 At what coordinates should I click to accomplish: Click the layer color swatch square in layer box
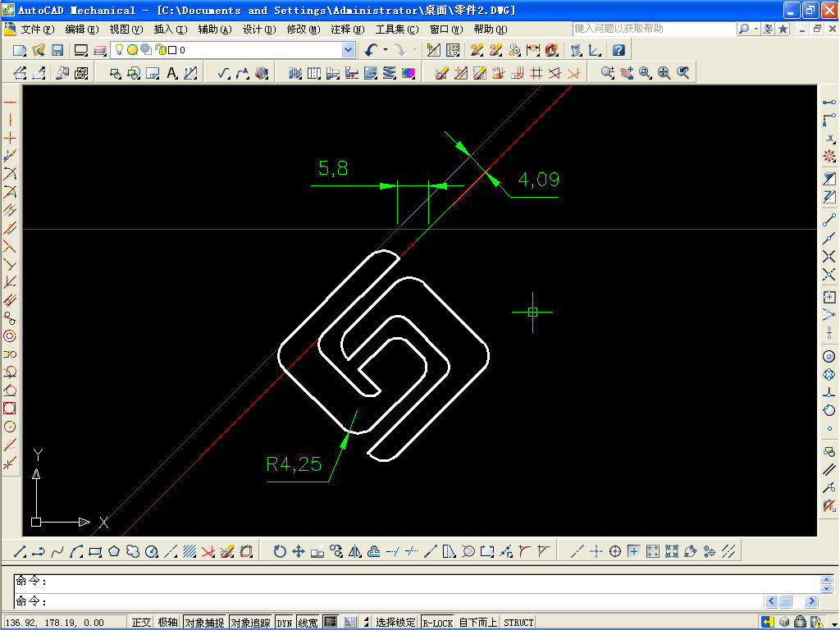pos(172,50)
